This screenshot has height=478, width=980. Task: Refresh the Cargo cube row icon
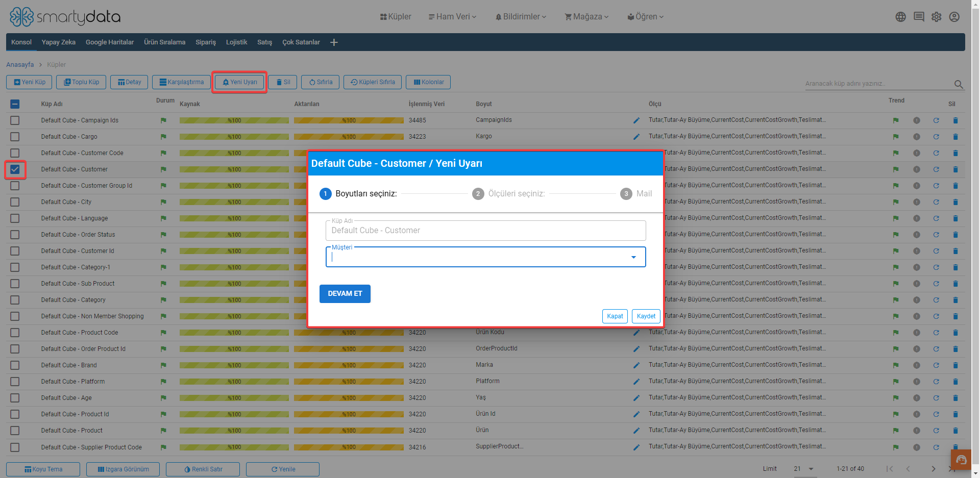click(936, 137)
